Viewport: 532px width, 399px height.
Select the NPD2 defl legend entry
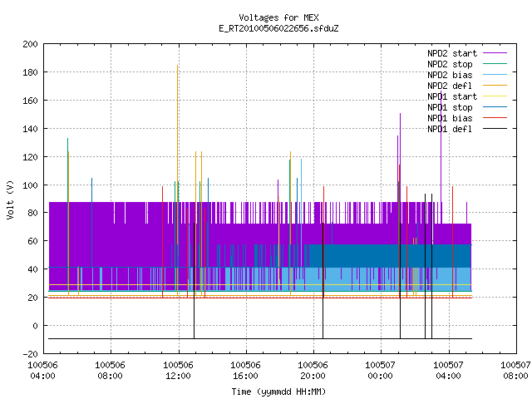[450, 86]
